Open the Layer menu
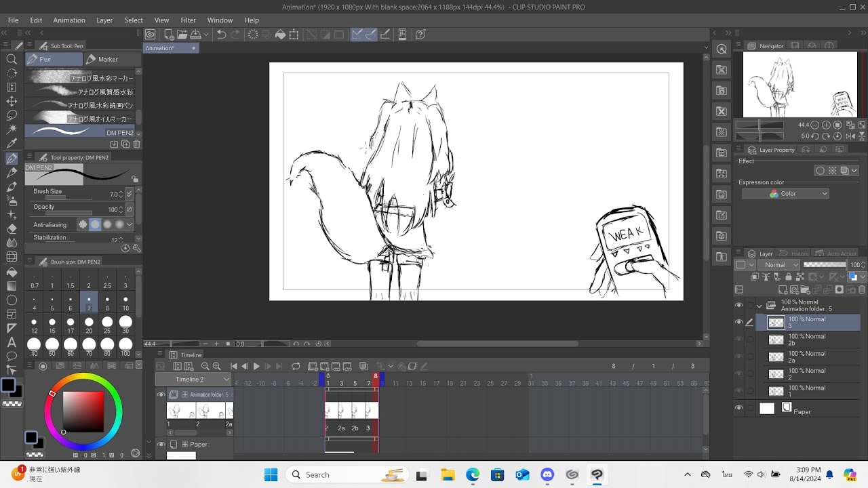The width and height of the screenshot is (868, 488). pyautogui.click(x=104, y=20)
